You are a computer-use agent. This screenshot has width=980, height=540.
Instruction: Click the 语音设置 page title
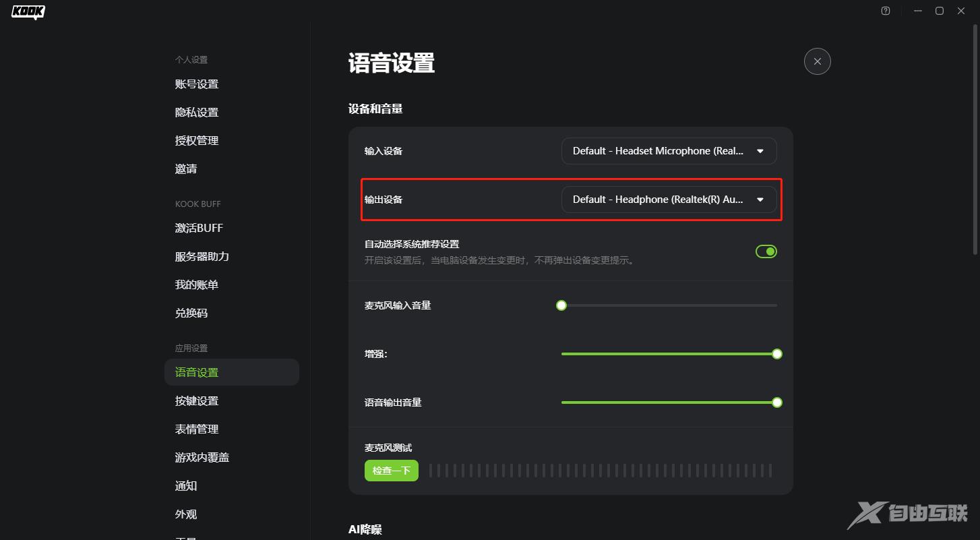pos(392,63)
